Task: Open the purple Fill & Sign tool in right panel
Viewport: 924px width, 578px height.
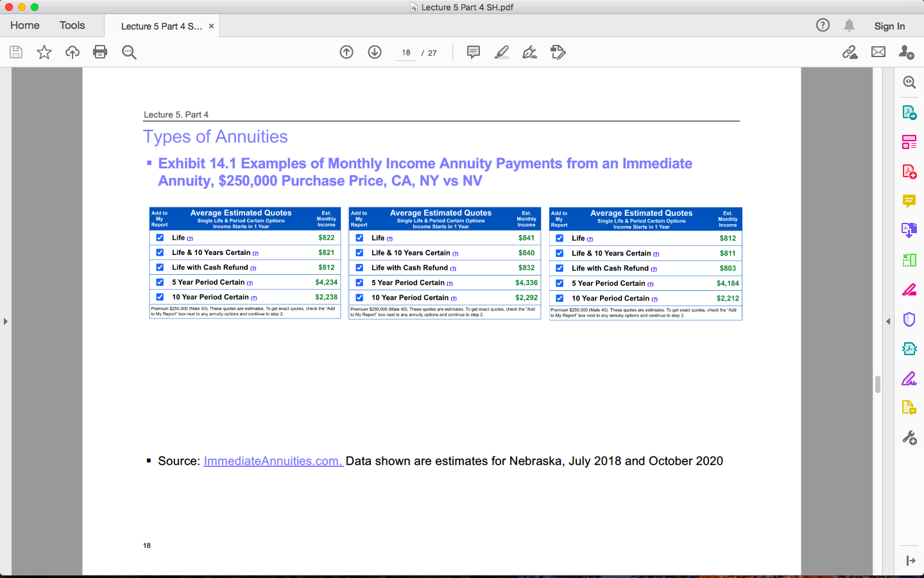Action: coord(909,378)
